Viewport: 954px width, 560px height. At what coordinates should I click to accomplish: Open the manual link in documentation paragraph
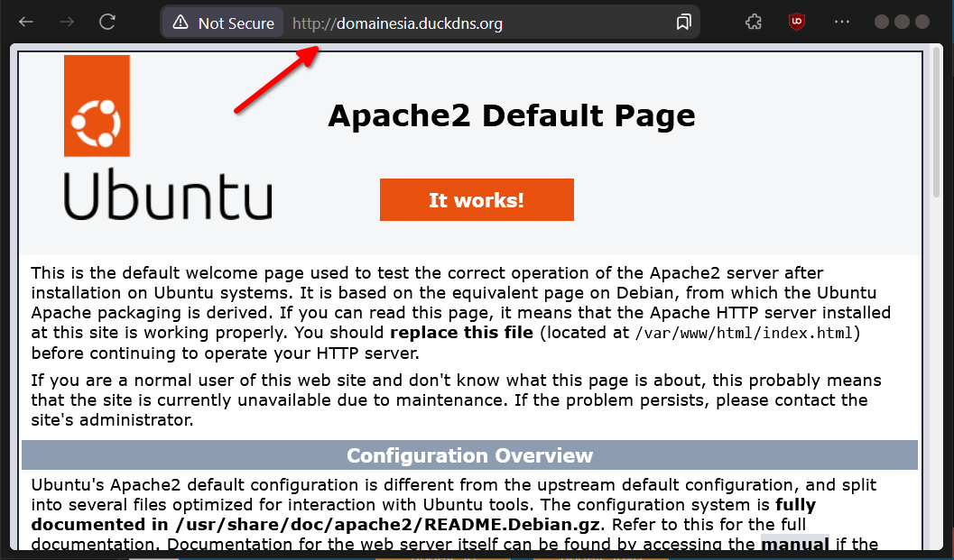click(x=794, y=544)
